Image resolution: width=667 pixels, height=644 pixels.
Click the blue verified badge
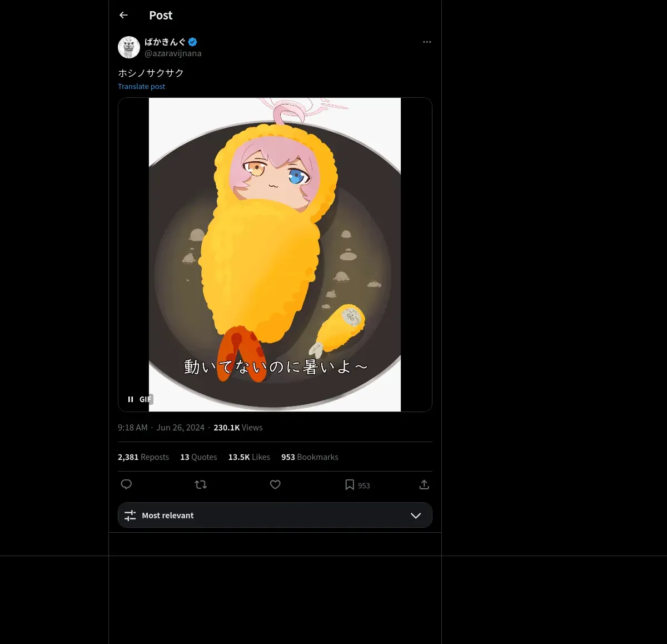pyautogui.click(x=193, y=42)
